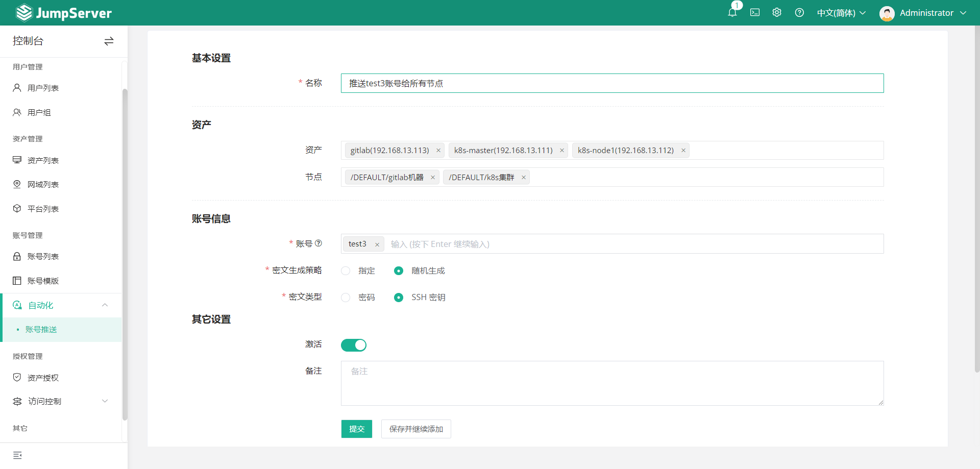Remove k8s-master(192.168.13.111) asset tag
The width and height of the screenshot is (980, 469).
pyautogui.click(x=561, y=151)
